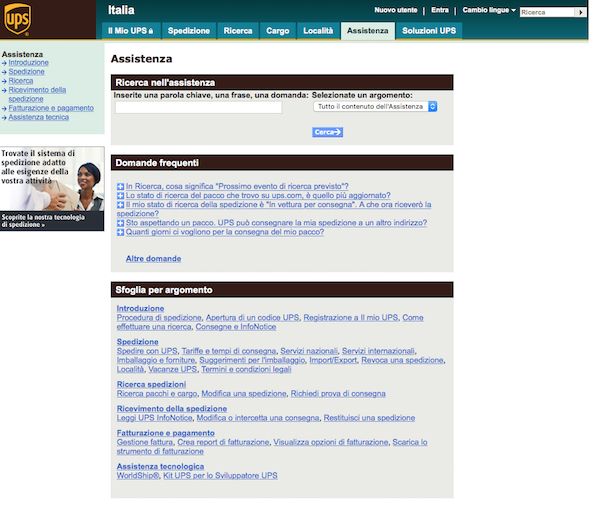Click the UPS shield logo
The height and width of the screenshot is (505, 610).
[17, 19]
